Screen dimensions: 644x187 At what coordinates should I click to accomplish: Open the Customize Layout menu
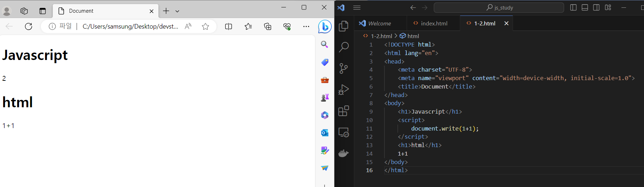(608, 7)
